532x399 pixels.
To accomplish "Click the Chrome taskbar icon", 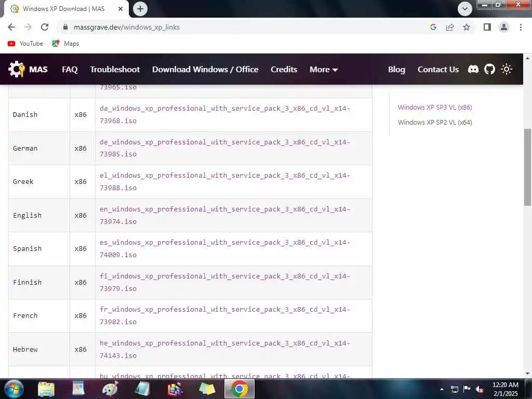I will pos(239,389).
